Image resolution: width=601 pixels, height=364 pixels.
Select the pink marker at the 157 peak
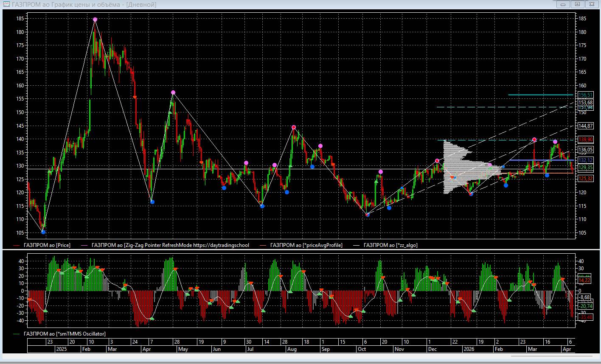173,92
